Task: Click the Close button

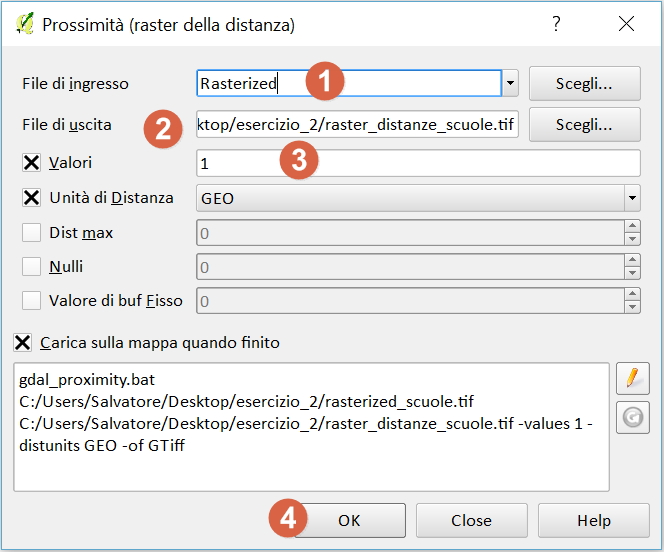Action: [x=472, y=520]
